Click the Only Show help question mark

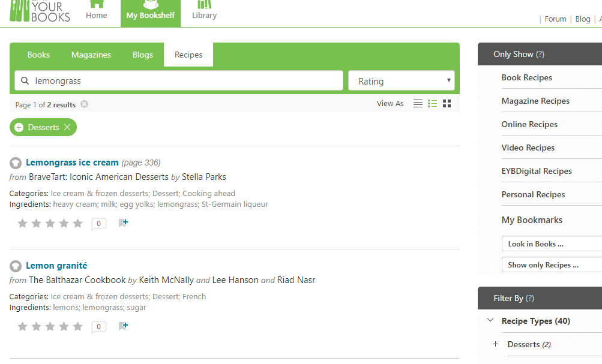point(540,54)
